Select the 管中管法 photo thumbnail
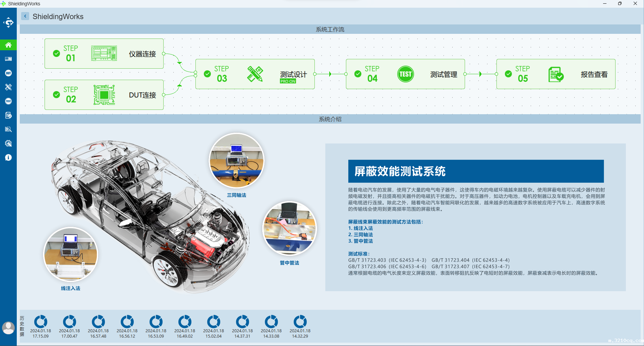 (290, 228)
